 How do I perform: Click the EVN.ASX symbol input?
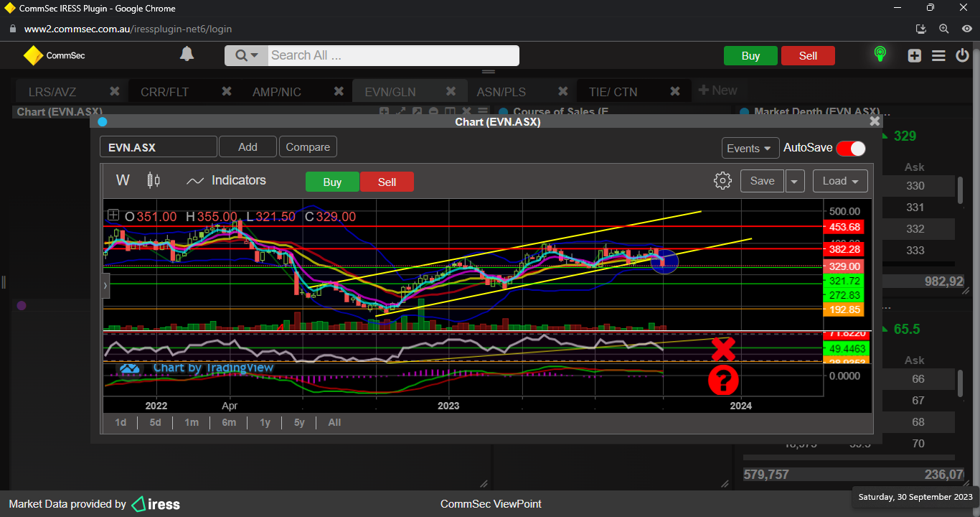(x=158, y=147)
